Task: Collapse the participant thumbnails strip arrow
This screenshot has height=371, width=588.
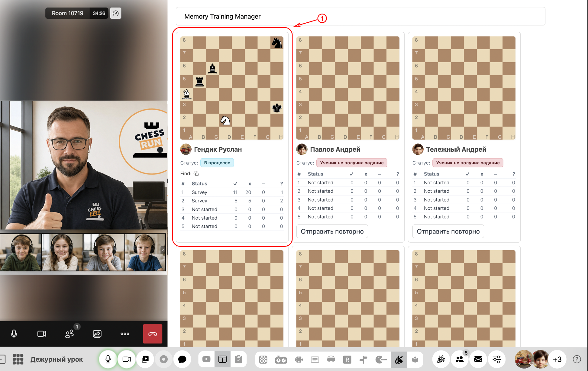Action: (163, 250)
